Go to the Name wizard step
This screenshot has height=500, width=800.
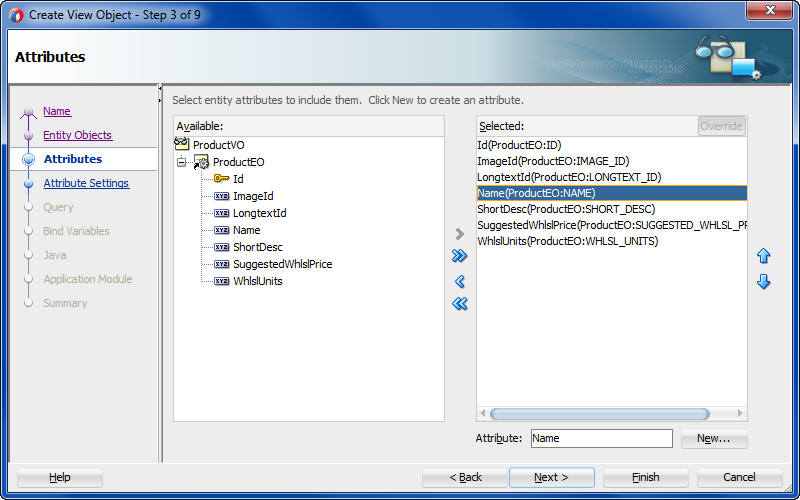tap(57, 111)
